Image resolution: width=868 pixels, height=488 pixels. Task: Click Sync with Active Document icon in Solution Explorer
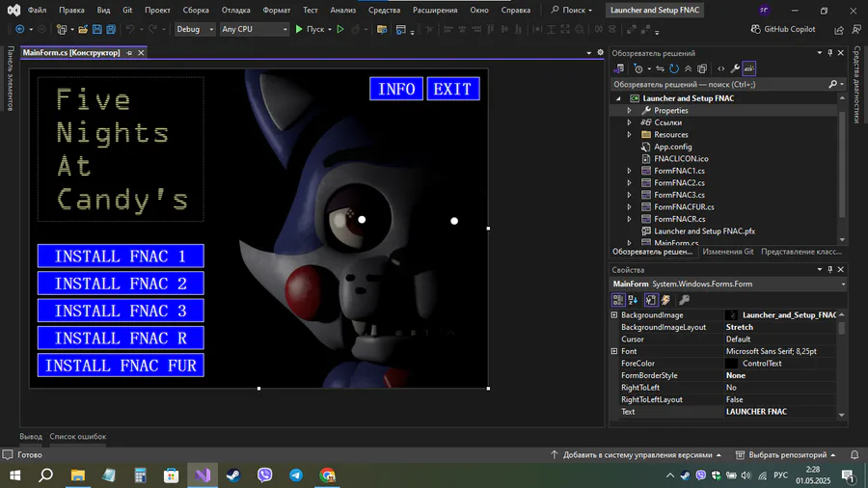660,68
